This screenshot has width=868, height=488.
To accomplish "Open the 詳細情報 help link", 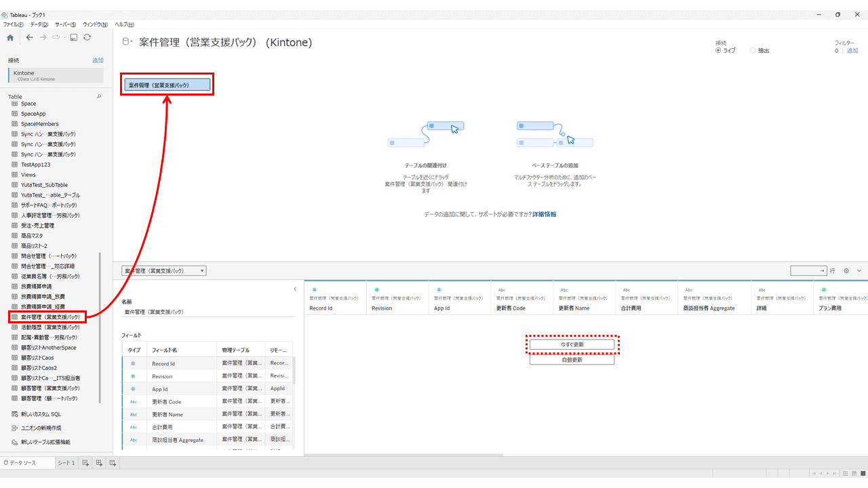I will [545, 214].
